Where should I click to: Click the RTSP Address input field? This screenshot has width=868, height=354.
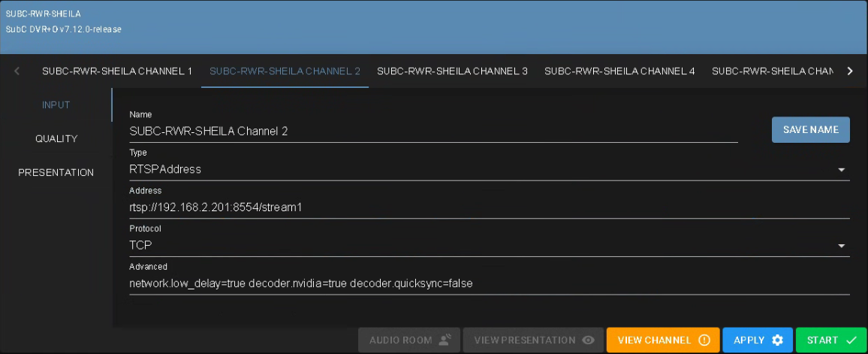click(489, 207)
